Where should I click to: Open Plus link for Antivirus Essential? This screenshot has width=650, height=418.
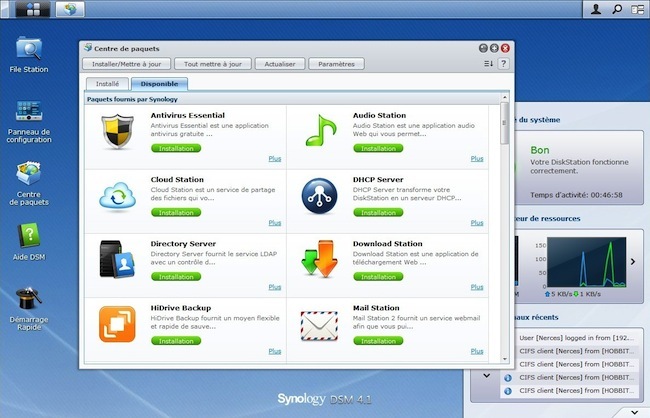click(275, 158)
